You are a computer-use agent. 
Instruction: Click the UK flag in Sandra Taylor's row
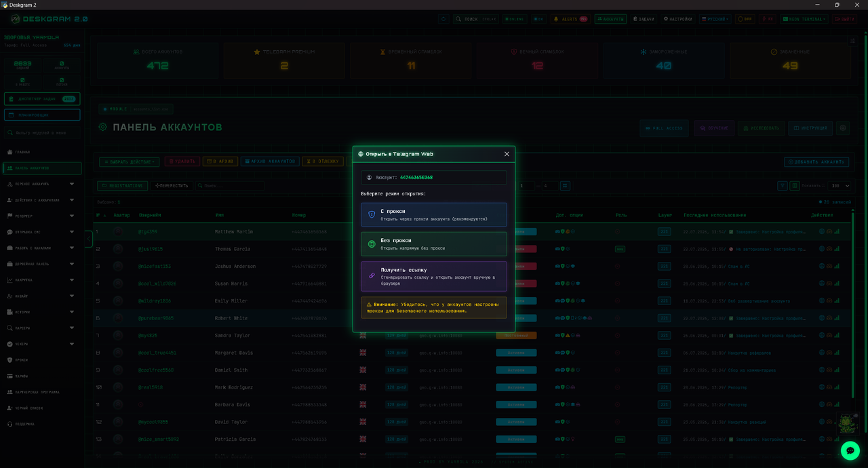click(363, 335)
